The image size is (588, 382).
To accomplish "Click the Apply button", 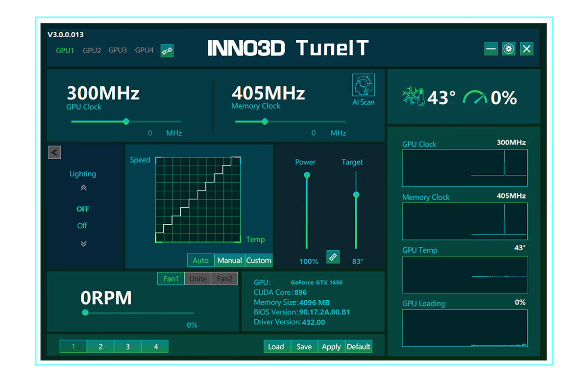I will 331,347.
